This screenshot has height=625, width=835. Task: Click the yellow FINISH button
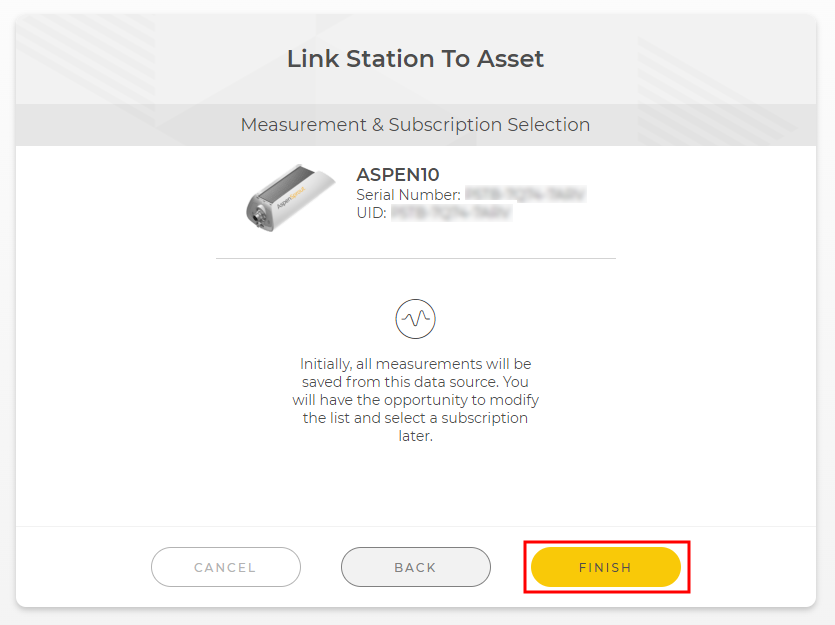pos(605,567)
